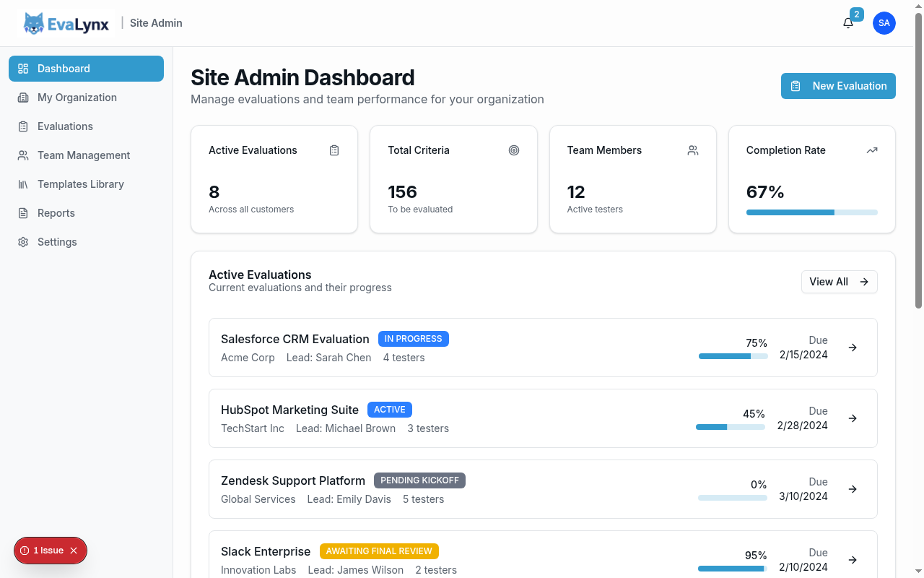Click Total Criteria value 156
This screenshot has height=578, width=924.
[x=402, y=192]
